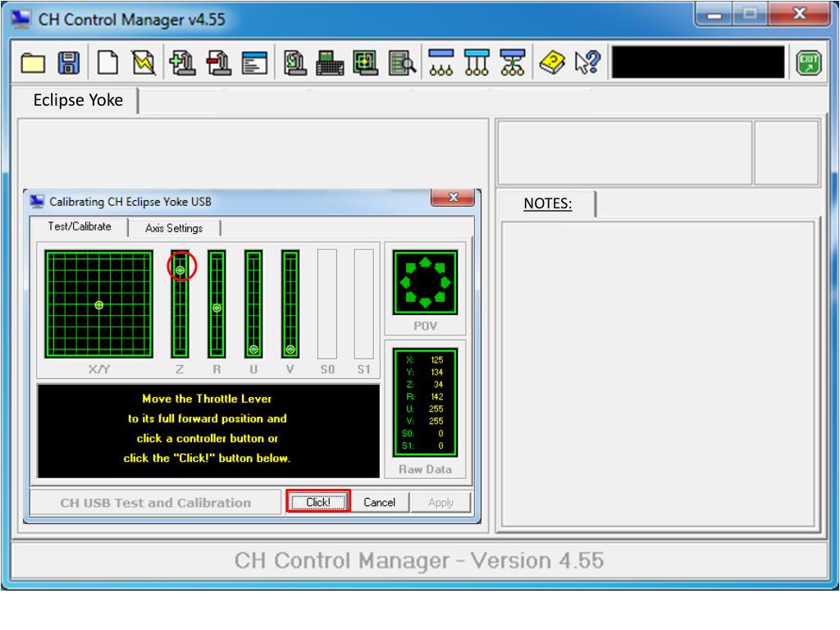The height and width of the screenshot is (630, 840).
Task: Switch to the Test/Calibrate tab
Action: click(x=80, y=226)
